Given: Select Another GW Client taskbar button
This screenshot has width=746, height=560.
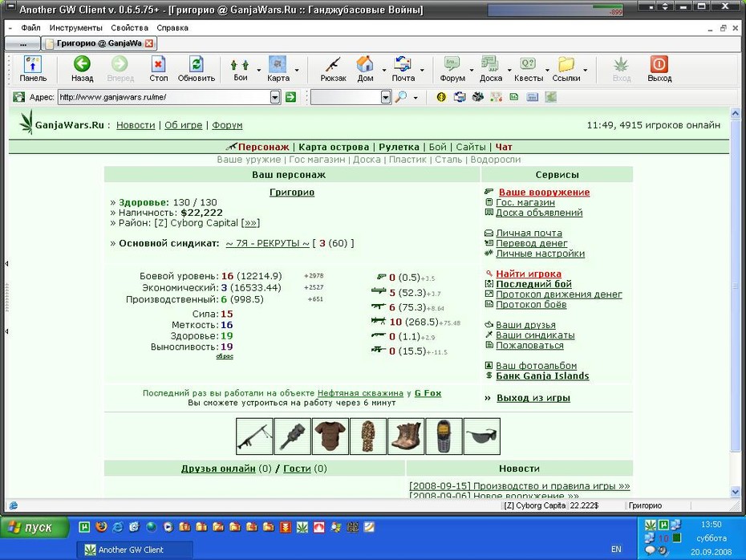Looking at the screenshot, I should click(x=135, y=550).
